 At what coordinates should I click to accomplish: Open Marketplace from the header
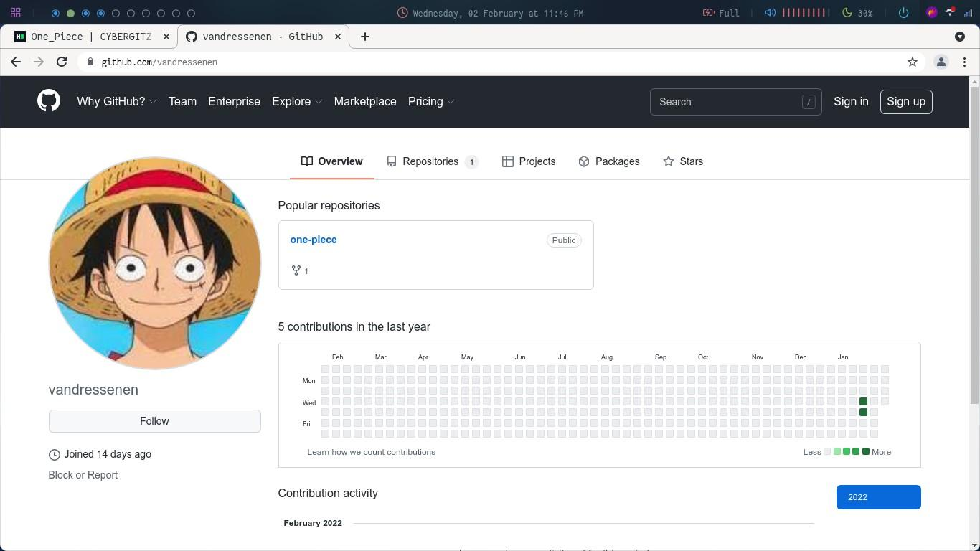pos(365,102)
